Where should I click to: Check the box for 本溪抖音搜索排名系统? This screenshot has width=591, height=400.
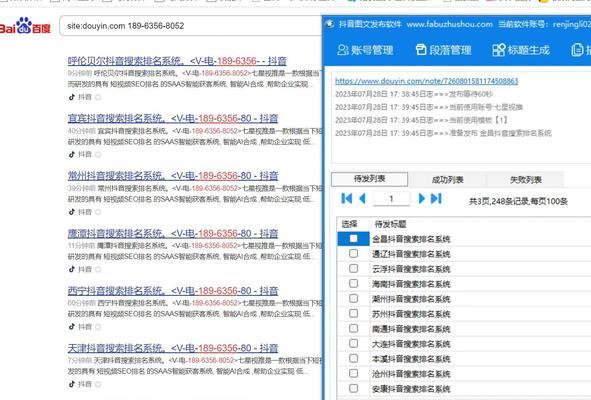coord(353,358)
